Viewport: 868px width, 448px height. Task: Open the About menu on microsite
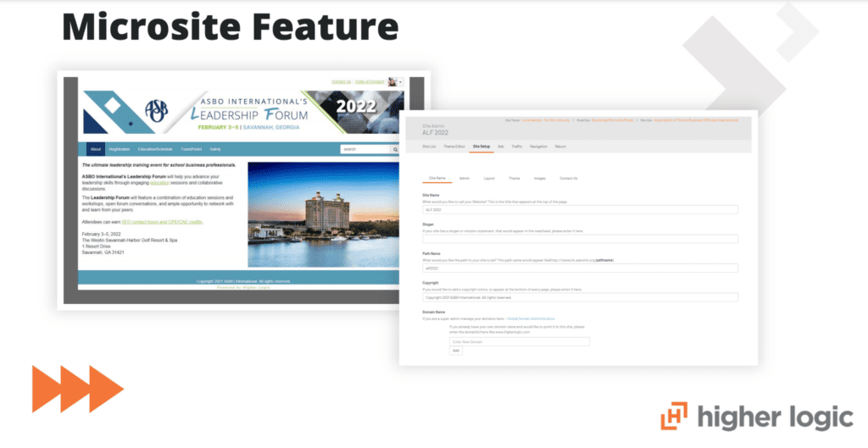pyautogui.click(x=96, y=148)
